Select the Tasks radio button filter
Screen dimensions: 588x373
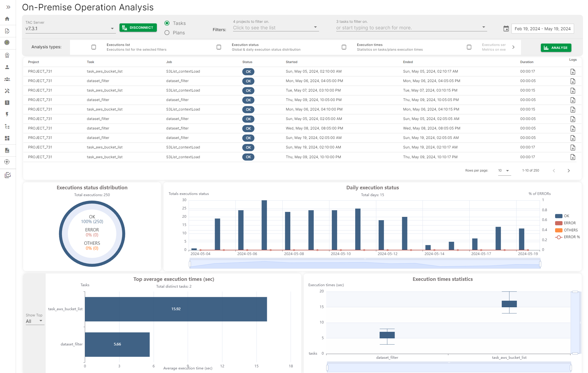click(168, 23)
